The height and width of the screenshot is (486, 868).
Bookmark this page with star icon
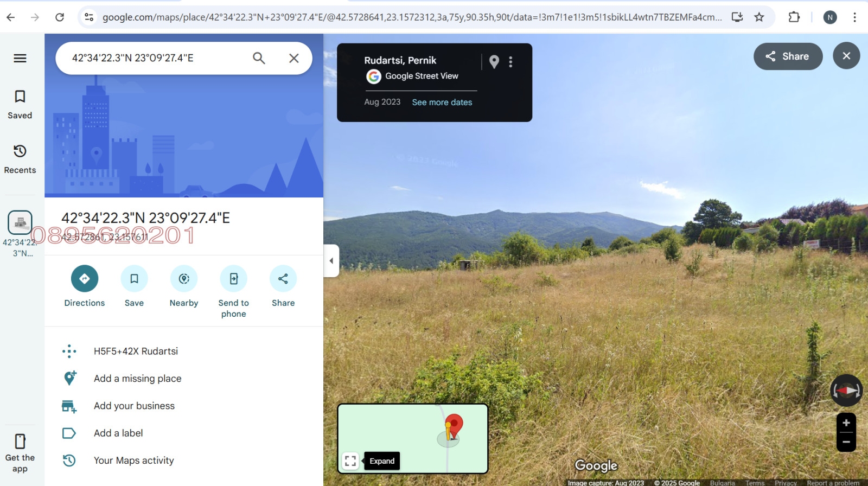tap(759, 17)
